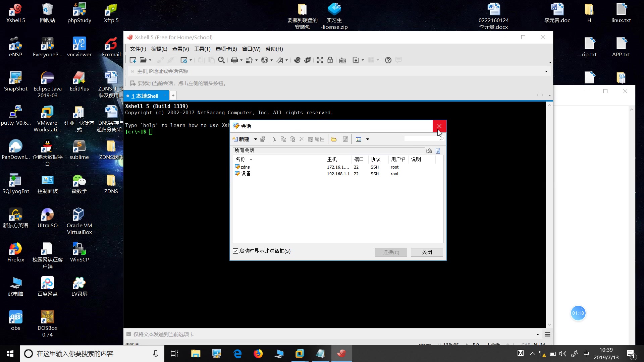The height and width of the screenshot is (362, 644).
Task: Click the find magnifier toolbar icon
Action: pos(221,60)
